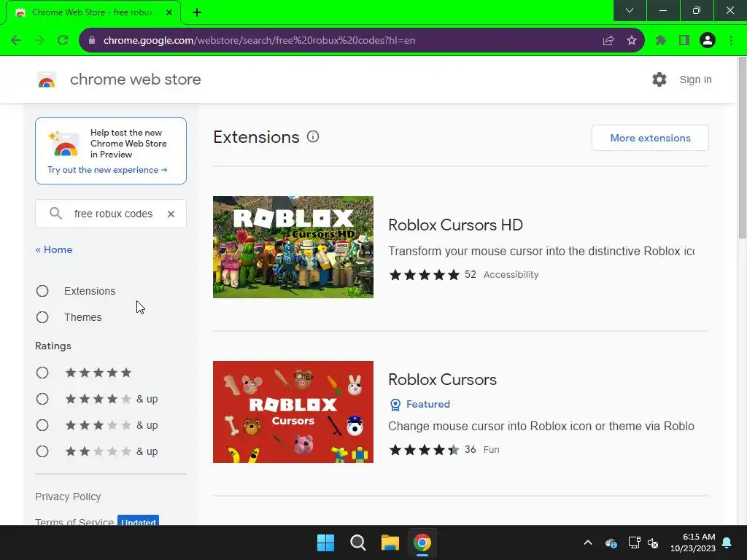The width and height of the screenshot is (747, 560).
Task: Click the OneDrive cloud tray icon
Action: [x=611, y=542]
